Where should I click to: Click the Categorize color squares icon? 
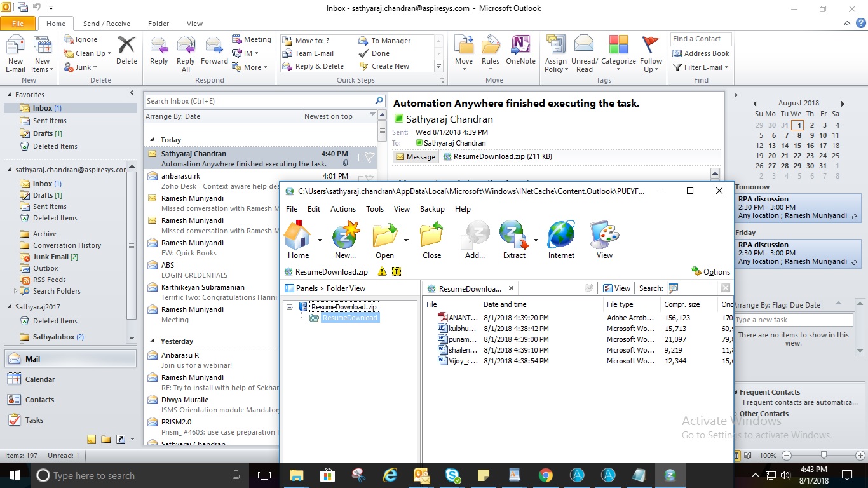[618, 46]
